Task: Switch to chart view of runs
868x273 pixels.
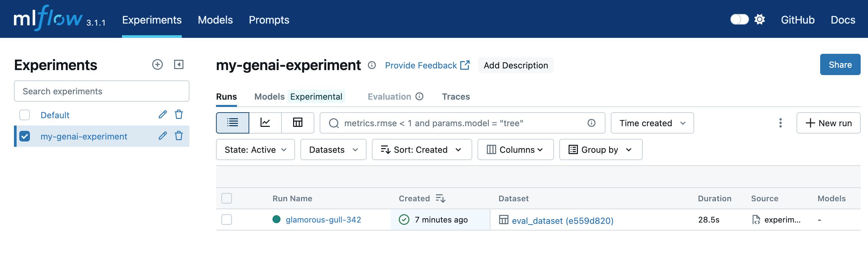Action: (265, 123)
